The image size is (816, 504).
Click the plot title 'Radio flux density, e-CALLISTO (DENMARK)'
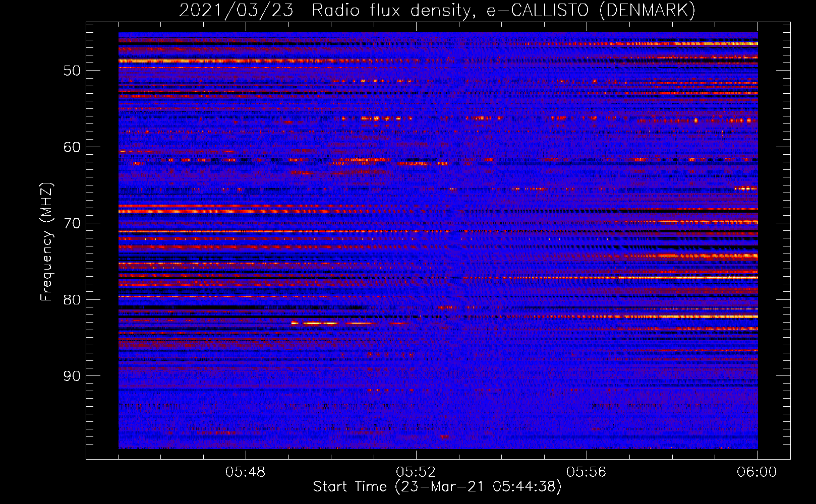pos(503,11)
